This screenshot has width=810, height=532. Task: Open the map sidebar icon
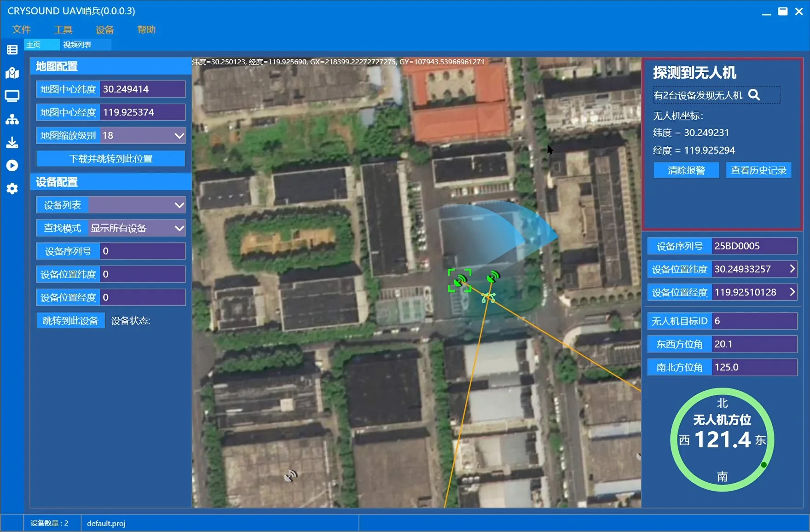pyautogui.click(x=12, y=73)
